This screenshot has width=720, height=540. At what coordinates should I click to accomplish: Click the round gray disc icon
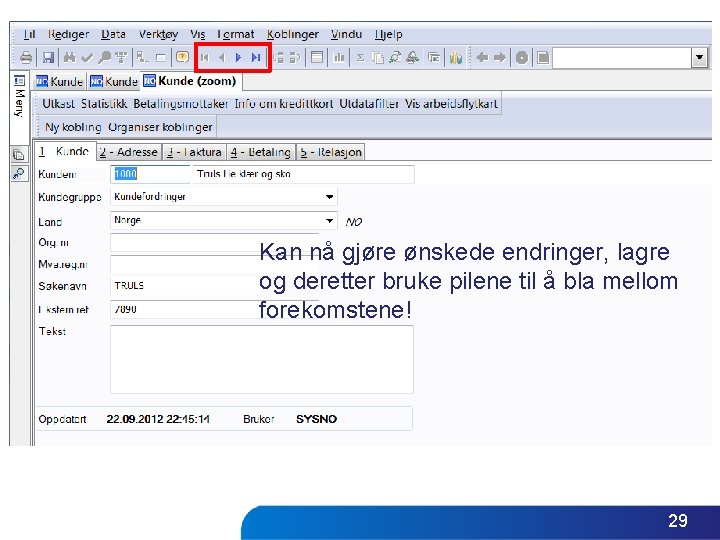tap(522, 57)
